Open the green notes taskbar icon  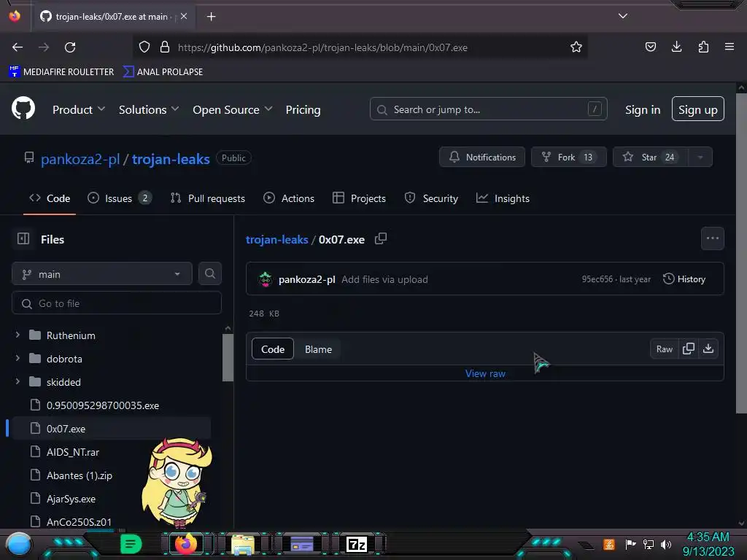tap(131, 544)
